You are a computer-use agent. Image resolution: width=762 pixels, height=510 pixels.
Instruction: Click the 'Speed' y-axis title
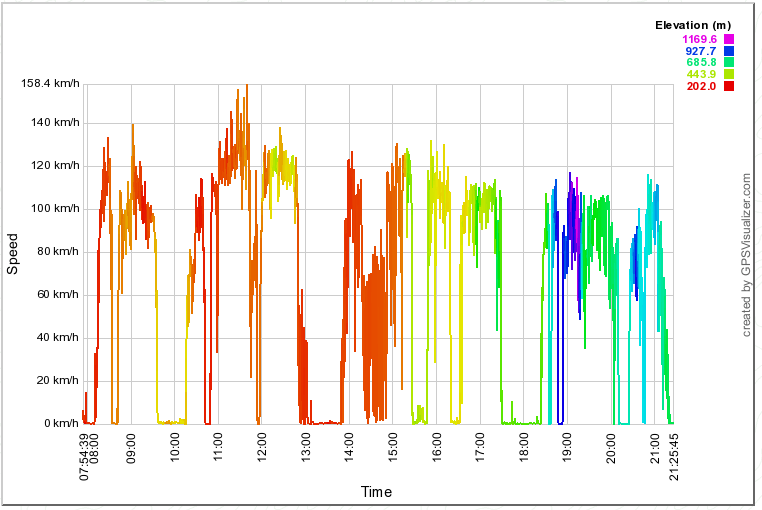pos(13,254)
